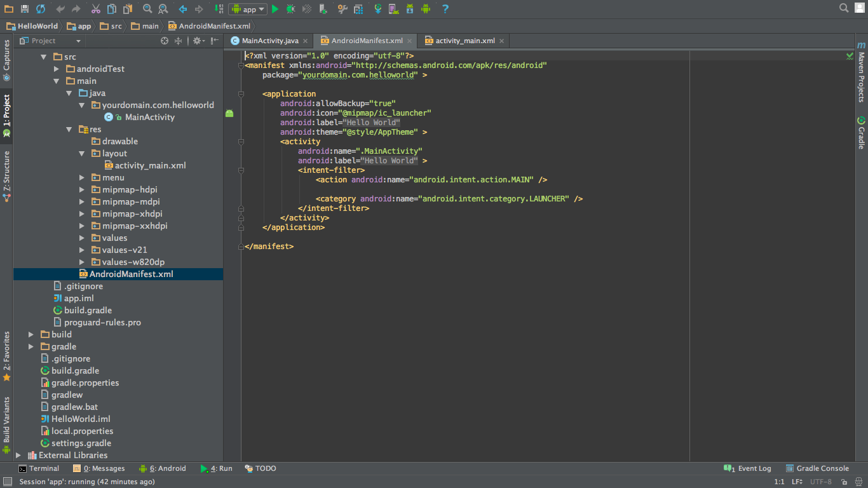This screenshot has height=488, width=868.
Task: Switch to the activity_main.xml editor tab
Action: point(463,40)
